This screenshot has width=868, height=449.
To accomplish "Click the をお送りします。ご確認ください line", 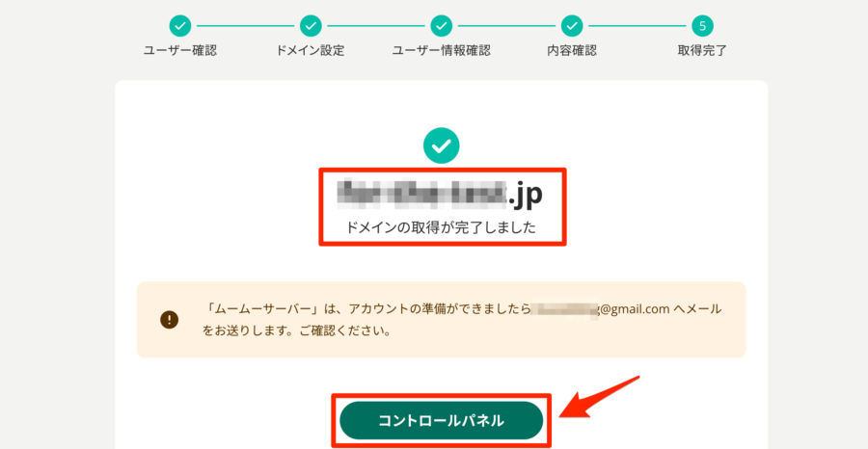I will 297,333.
